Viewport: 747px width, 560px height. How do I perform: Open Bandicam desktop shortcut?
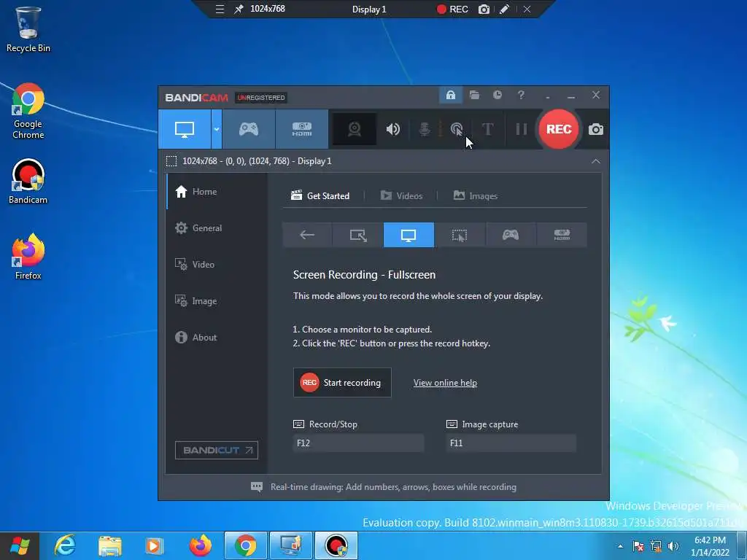tap(28, 182)
